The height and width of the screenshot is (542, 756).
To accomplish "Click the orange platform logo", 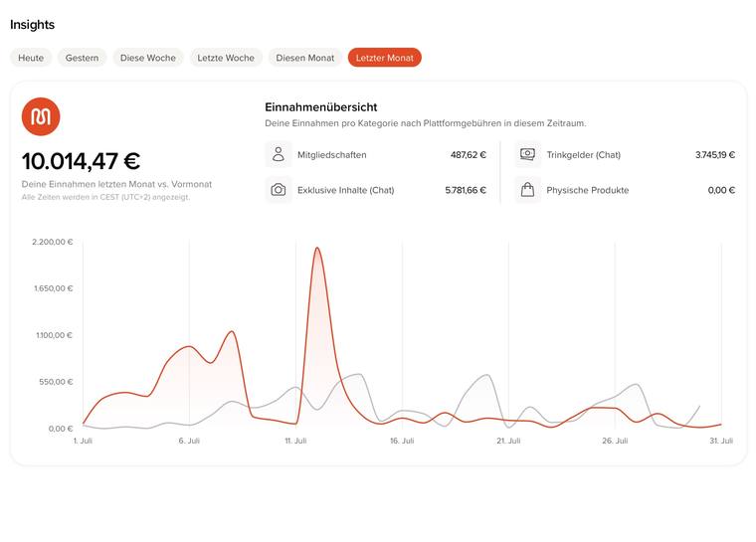I will pyautogui.click(x=41, y=116).
